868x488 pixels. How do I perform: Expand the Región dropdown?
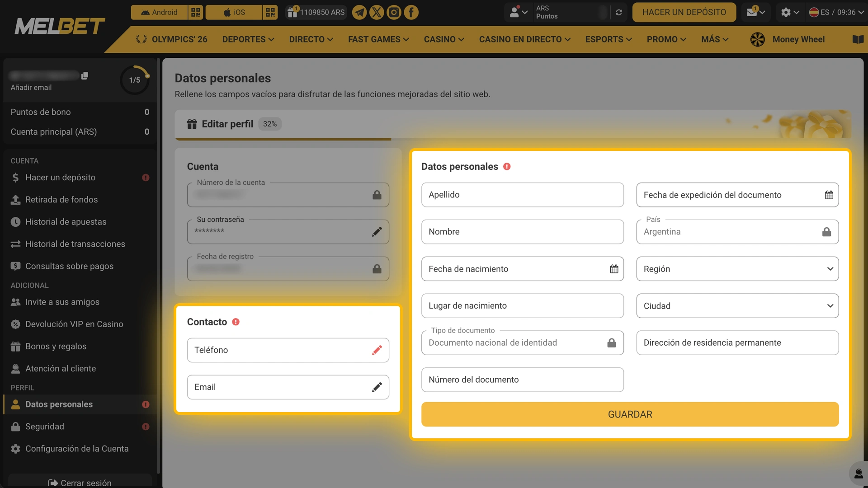(x=737, y=269)
